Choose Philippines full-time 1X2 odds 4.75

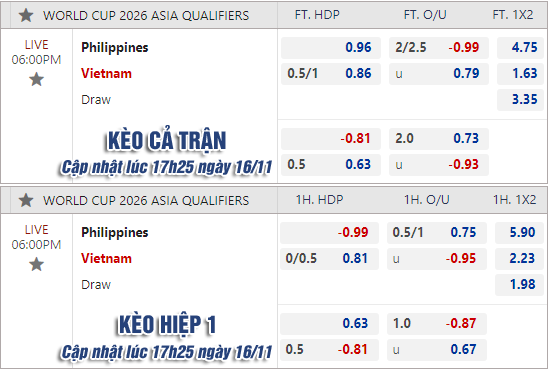[520, 48]
